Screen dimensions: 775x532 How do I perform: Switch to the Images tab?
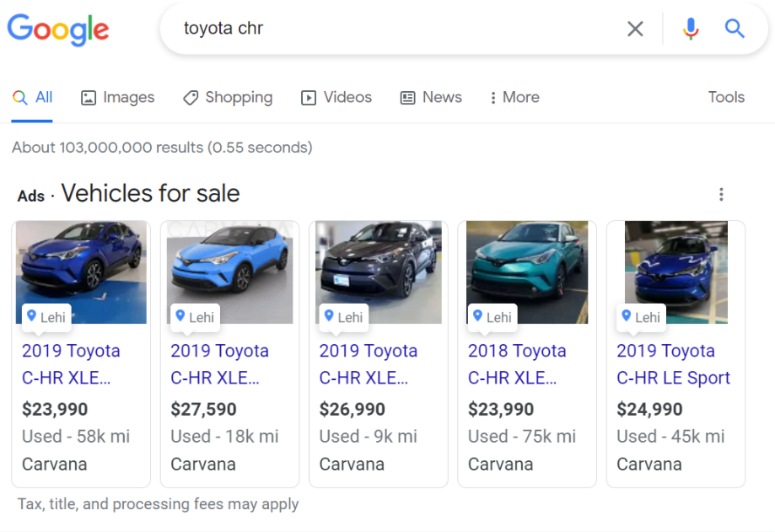pos(117,97)
